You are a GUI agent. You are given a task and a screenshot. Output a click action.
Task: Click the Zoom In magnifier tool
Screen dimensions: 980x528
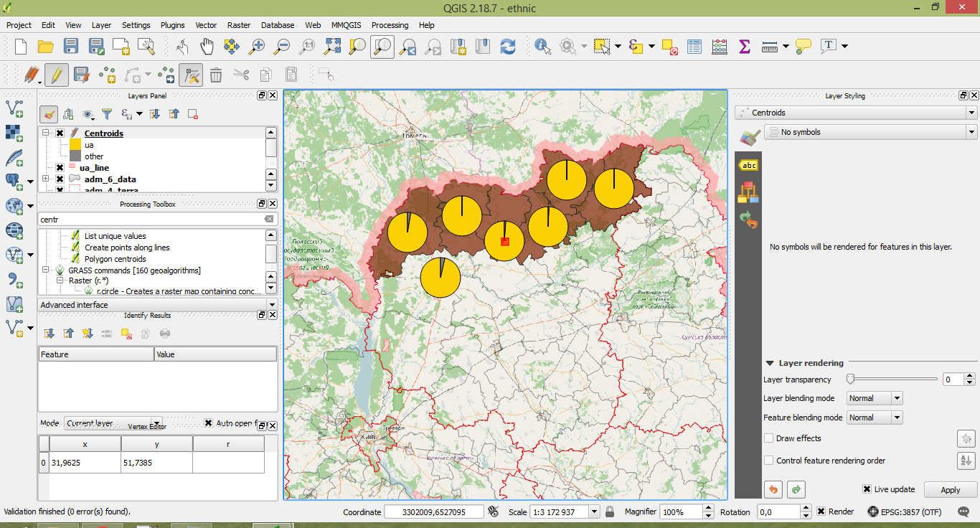(x=256, y=47)
